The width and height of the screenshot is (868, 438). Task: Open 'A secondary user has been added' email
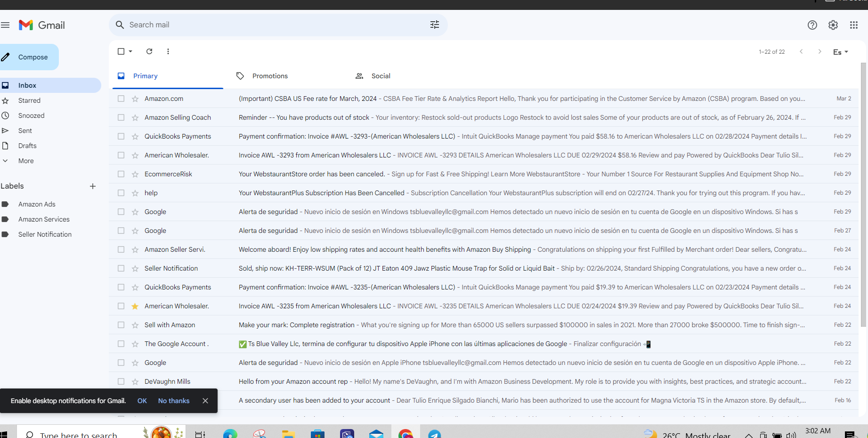tap(484, 400)
